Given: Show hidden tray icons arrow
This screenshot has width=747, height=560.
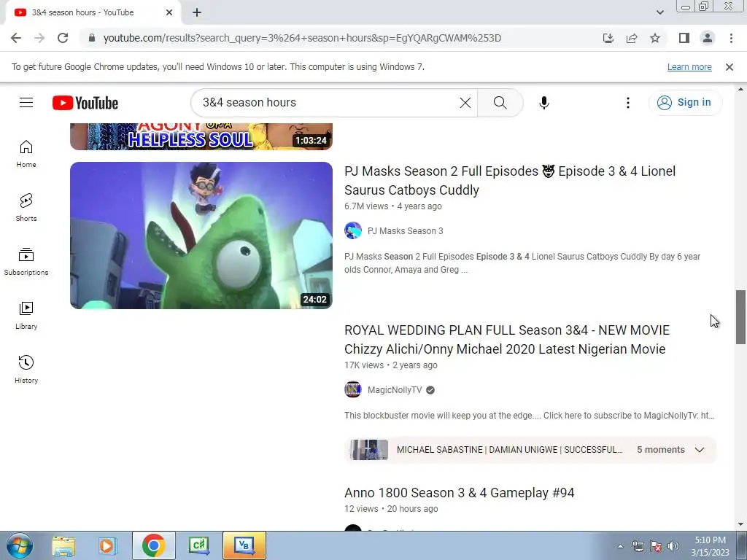Looking at the screenshot, I should pyautogui.click(x=620, y=546).
